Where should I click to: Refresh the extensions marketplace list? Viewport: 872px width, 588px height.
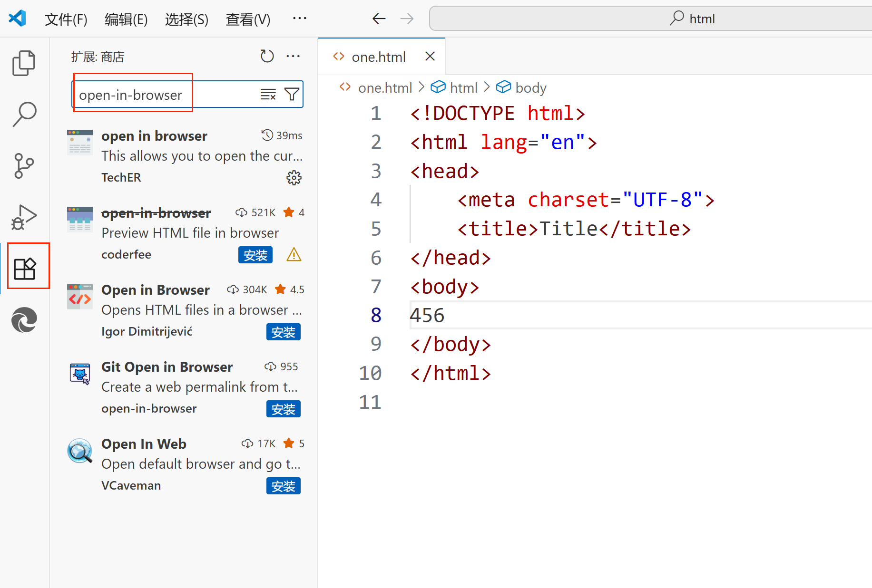point(267,56)
